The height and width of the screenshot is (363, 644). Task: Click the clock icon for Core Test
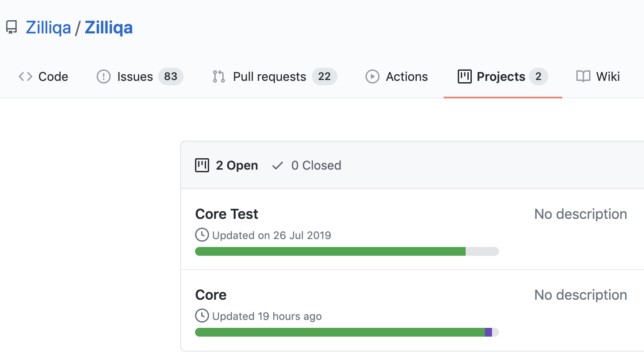pos(202,235)
